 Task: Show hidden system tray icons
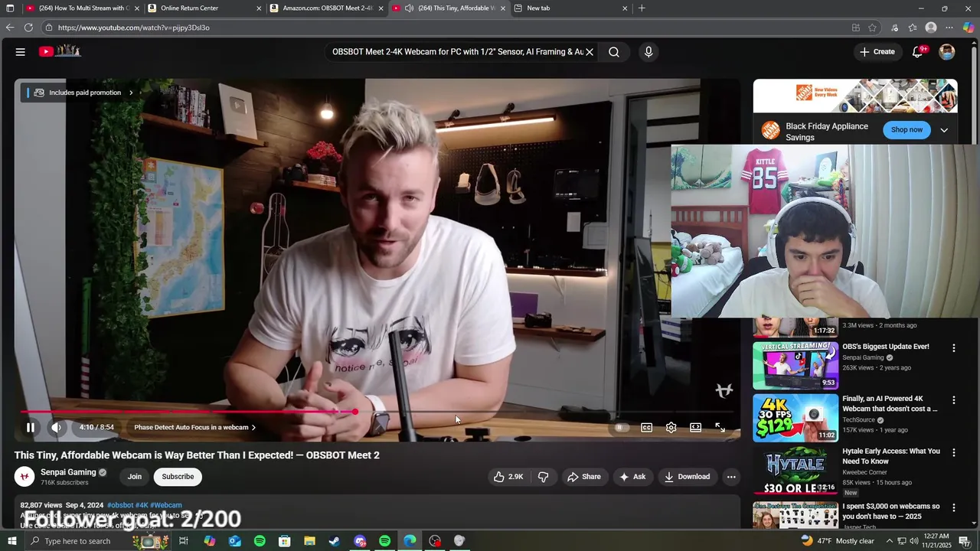click(x=890, y=541)
